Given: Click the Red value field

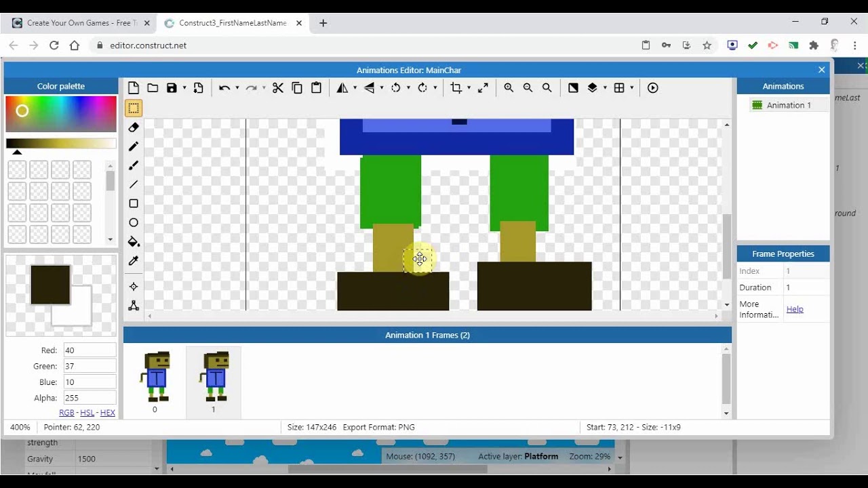Looking at the screenshot, I should click(90, 350).
